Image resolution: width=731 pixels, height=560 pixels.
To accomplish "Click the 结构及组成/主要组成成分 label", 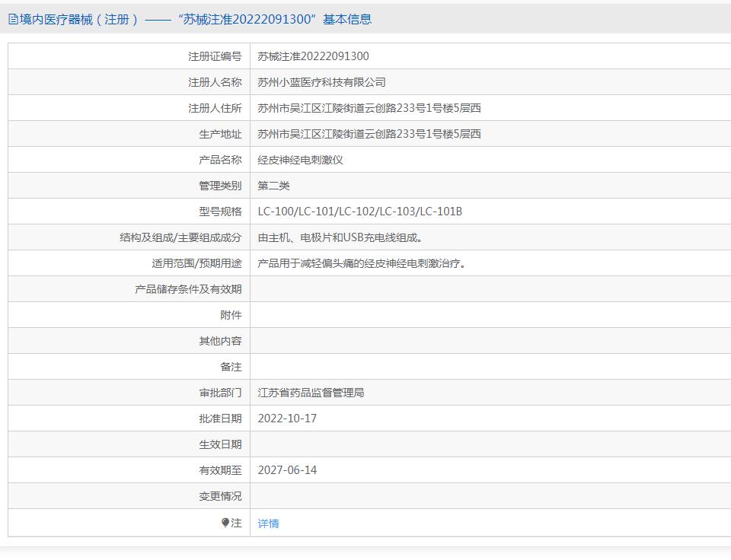I will [x=181, y=237].
